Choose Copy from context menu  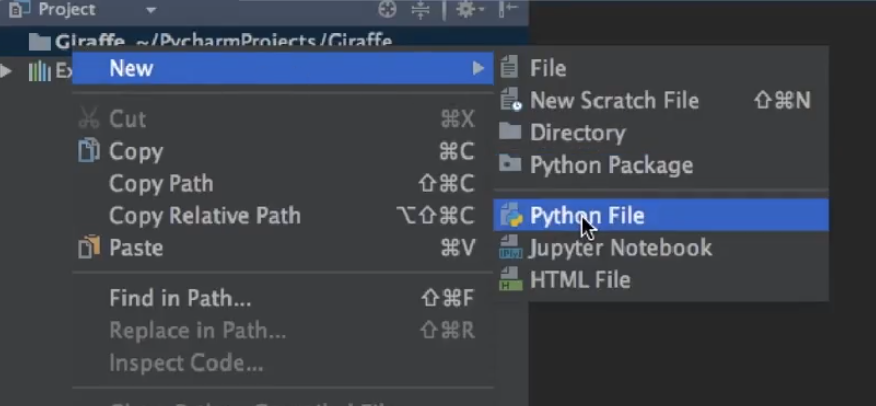coord(283,151)
